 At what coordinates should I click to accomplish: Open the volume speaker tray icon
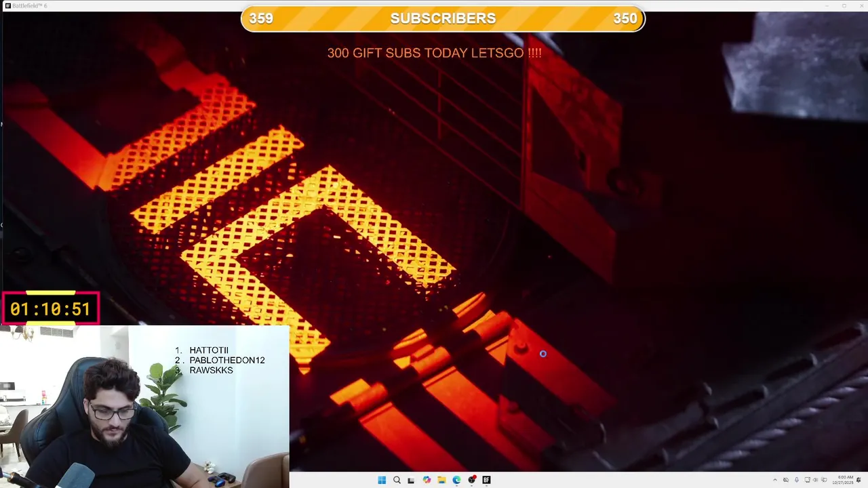tap(815, 480)
